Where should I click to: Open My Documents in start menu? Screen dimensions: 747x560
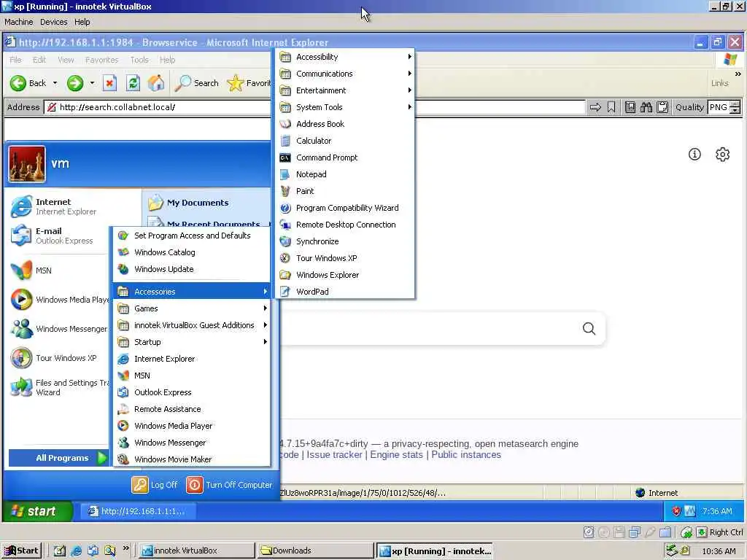coord(197,203)
